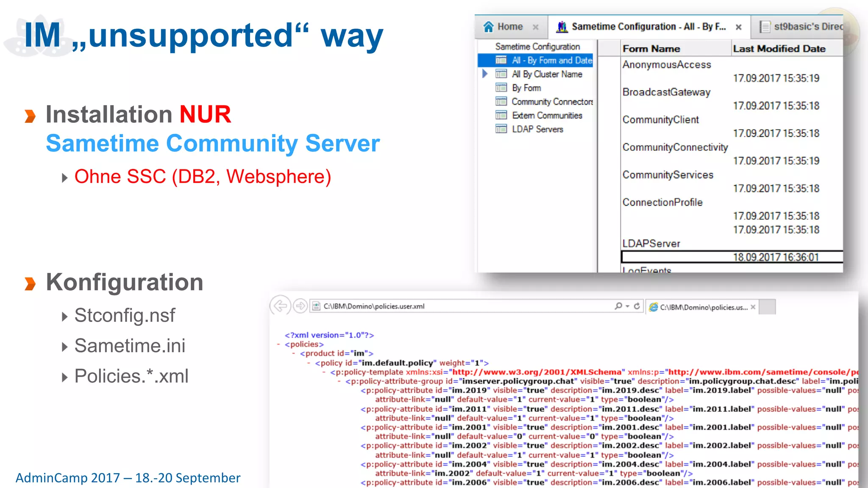Select the All - By Form and Date view
The width and height of the screenshot is (868, 488).
point(536,60)
